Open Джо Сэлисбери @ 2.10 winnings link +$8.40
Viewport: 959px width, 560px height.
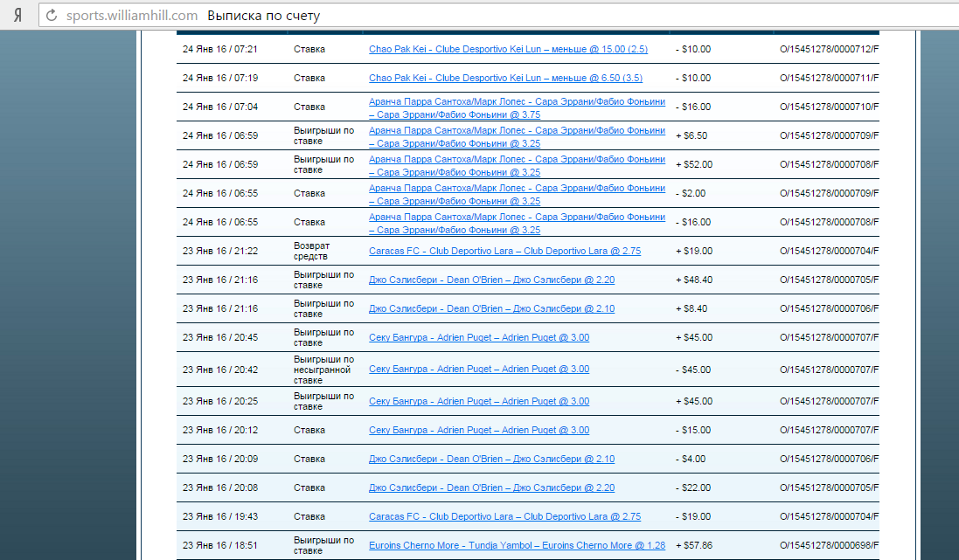pyautogui.click(x=491, y=309)
